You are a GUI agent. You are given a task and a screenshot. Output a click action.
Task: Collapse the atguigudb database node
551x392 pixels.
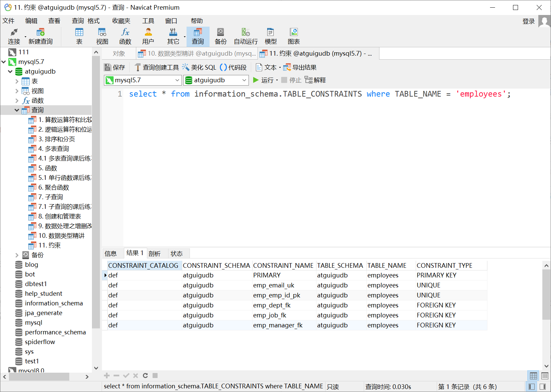10,72
